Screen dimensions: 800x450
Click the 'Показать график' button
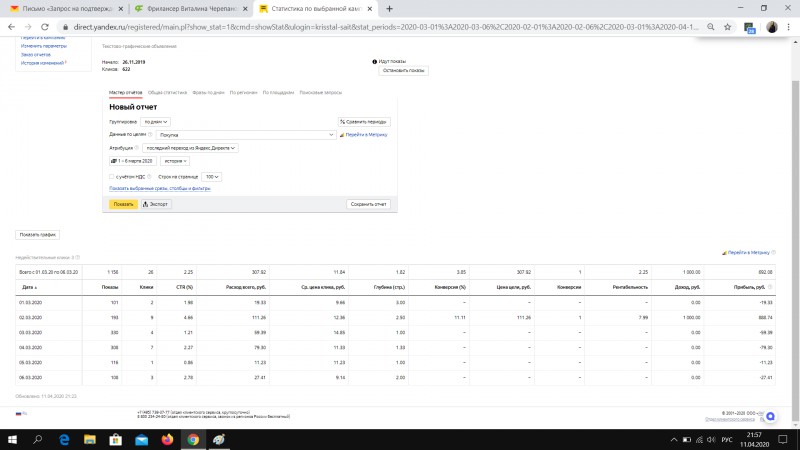pos(38,235)
